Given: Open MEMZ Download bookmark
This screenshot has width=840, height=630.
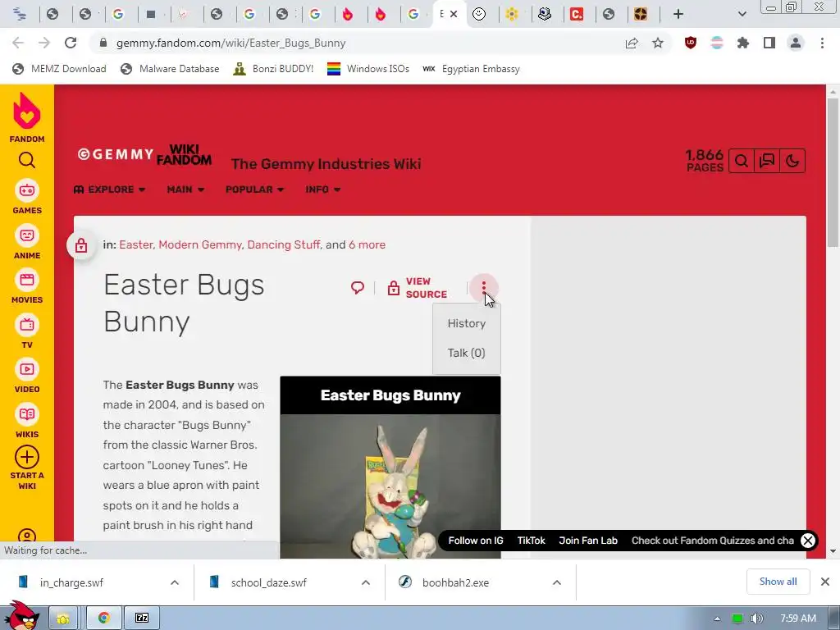Looking at the screenshot, I should [59, 69].
